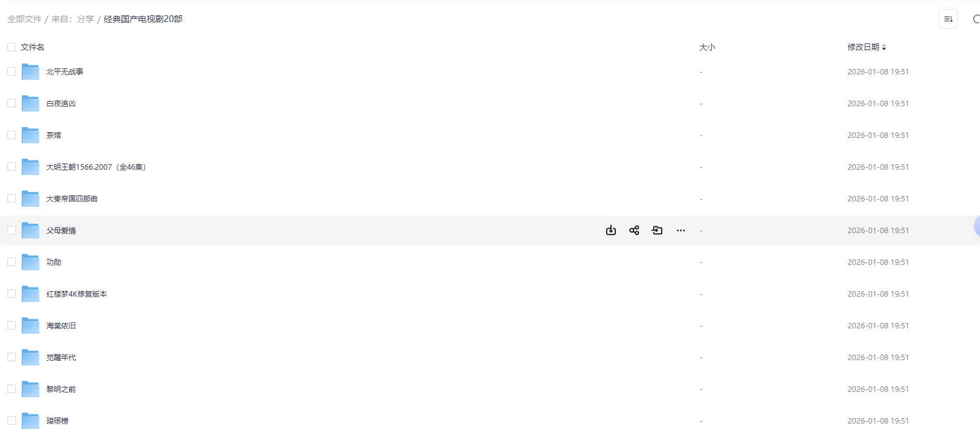Click the 琅琊榜 folder icon

click(x=30, y=421)
